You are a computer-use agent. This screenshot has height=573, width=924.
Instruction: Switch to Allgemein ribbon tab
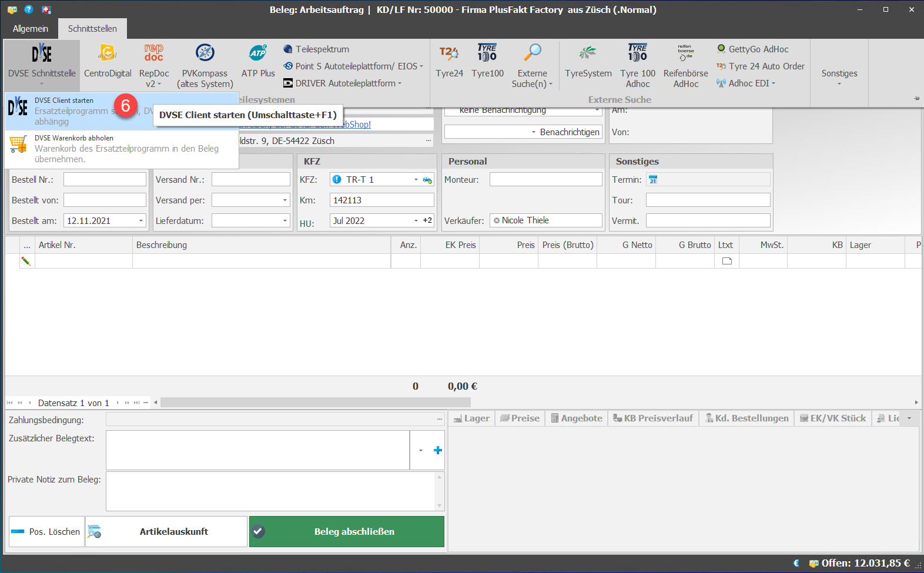coord(31,29)
